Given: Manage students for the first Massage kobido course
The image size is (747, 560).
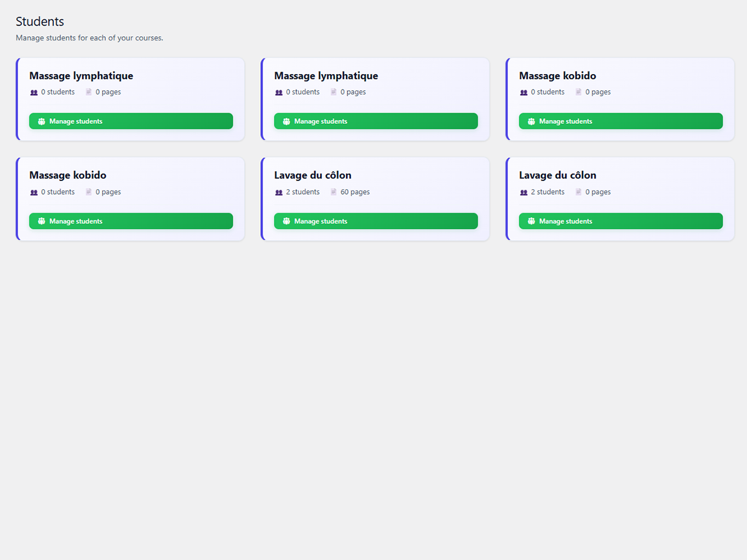Looking at the screenshot, I should (620, 121).
